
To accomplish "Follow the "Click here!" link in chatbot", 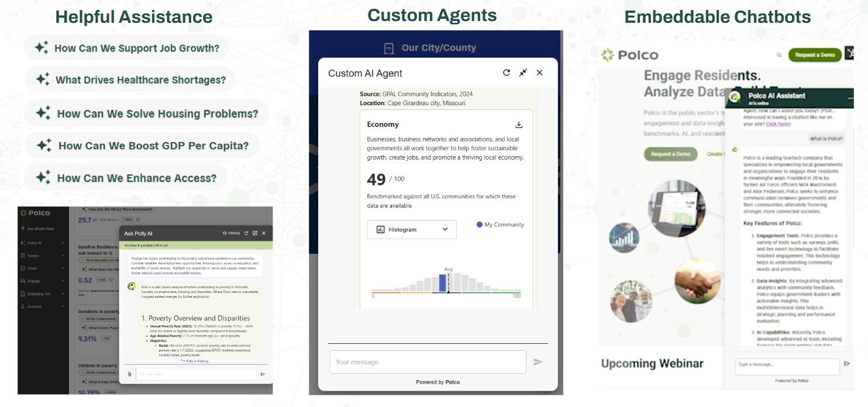I will coord(778,124).
